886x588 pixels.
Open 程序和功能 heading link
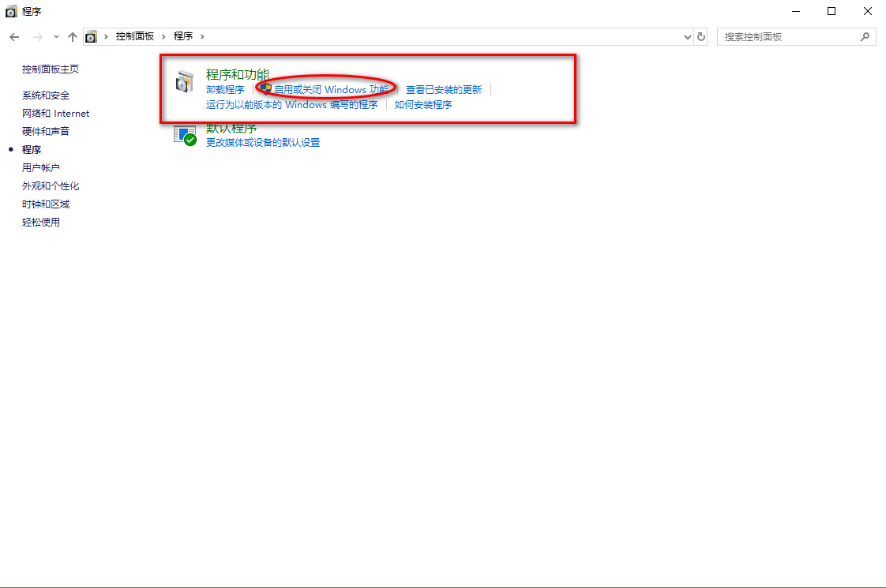[238, 74]
